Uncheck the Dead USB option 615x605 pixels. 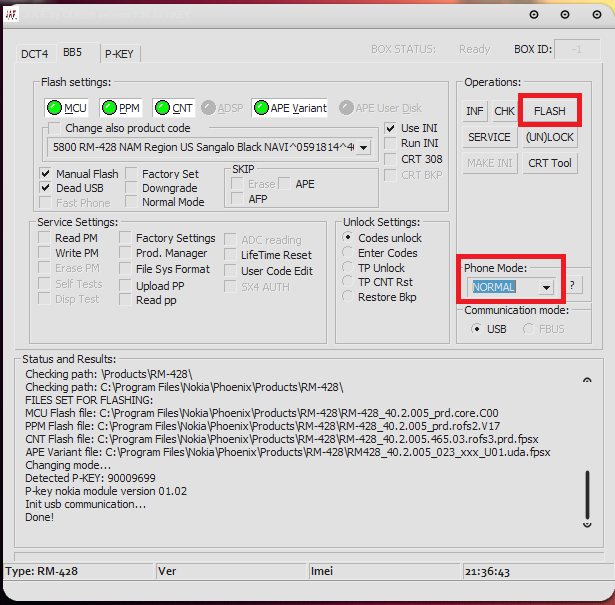[x=46, y=188]
